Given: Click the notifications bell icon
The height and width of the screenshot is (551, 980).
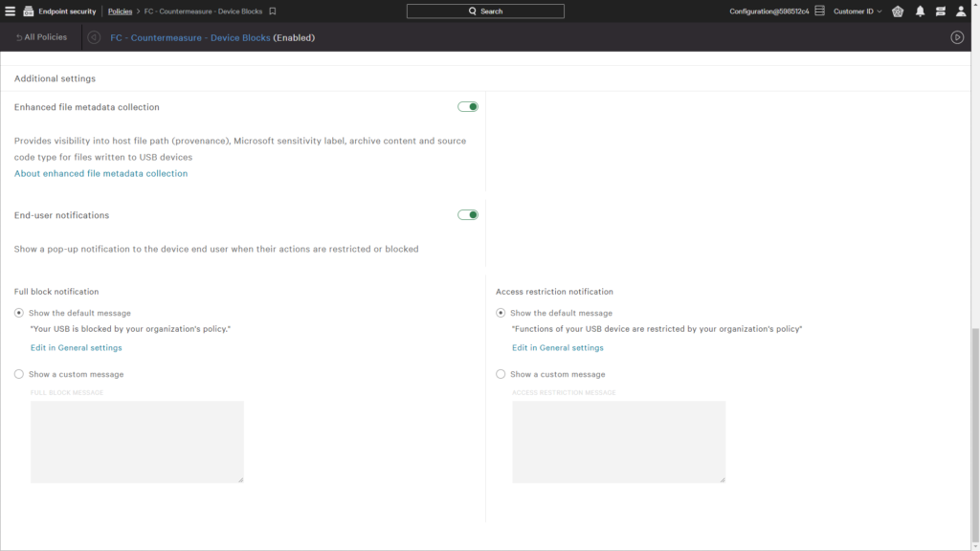Looking at the screenshot, I should click(x=920, y=11).
